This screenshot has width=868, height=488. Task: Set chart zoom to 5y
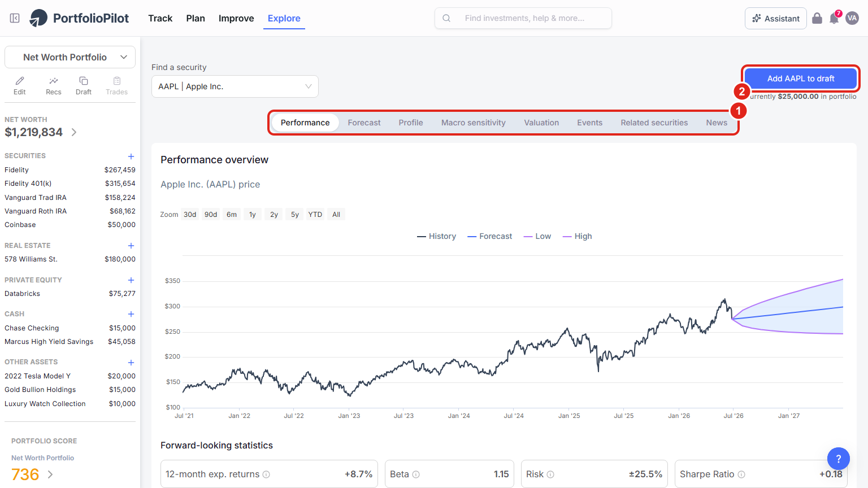click(295, 215)
